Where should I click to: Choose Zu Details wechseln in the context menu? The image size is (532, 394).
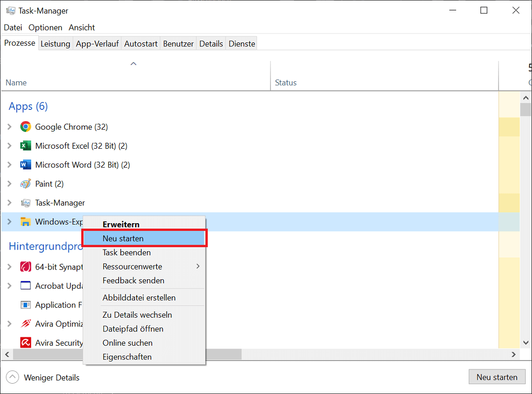(144, 315)
